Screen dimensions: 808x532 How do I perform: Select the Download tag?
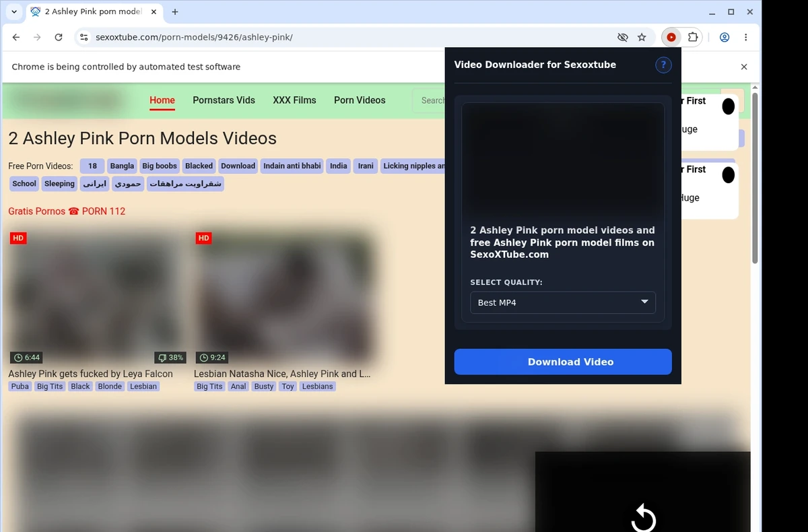(x=238, y=166)
